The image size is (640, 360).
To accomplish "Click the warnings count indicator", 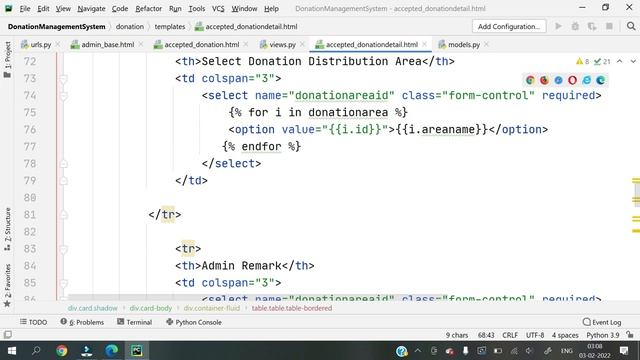I will click(582, 62).
